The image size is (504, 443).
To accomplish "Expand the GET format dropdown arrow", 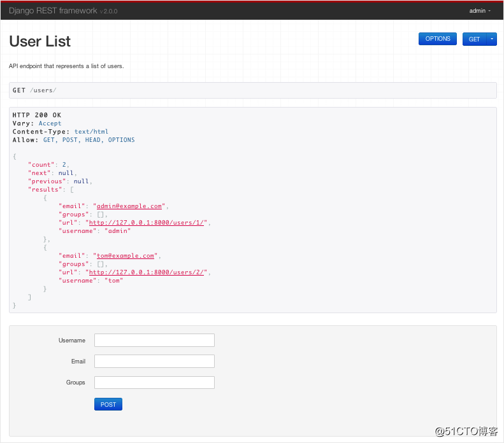I will tap(492, 39).
